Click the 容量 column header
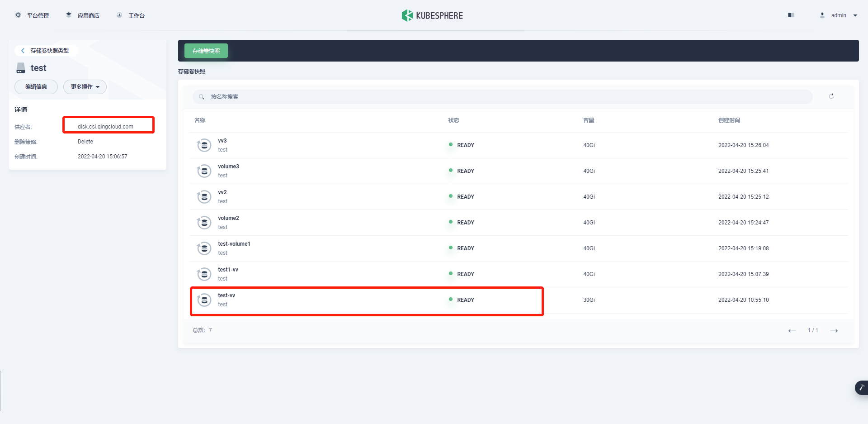 589,120
